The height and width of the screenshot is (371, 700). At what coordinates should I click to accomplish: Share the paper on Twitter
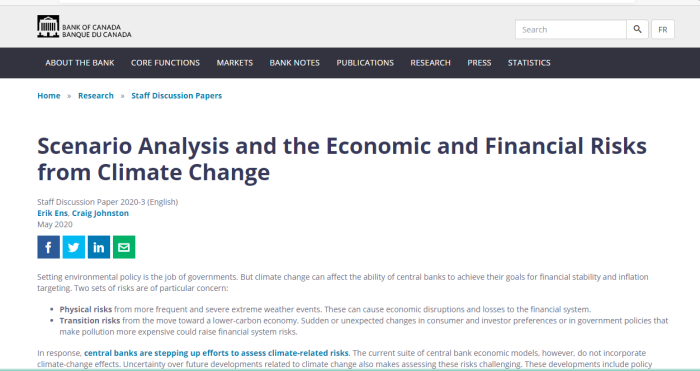(74, 247)
